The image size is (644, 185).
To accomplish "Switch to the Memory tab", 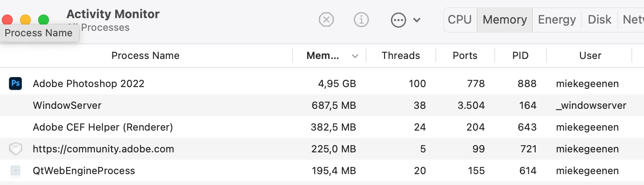I will click(x=504, y=20).
